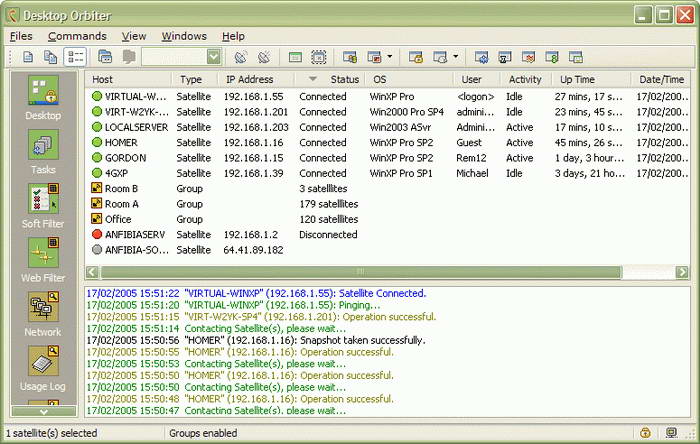The height and width of the screenshot is (444, 700).
Task: Click the 'Satellite Connected.' log entry
Action: tap(256, 293)
